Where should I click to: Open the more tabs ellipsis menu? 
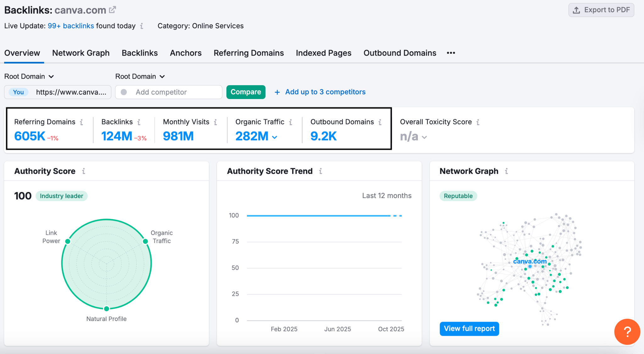pyautogui.click(x=451, y=53)
